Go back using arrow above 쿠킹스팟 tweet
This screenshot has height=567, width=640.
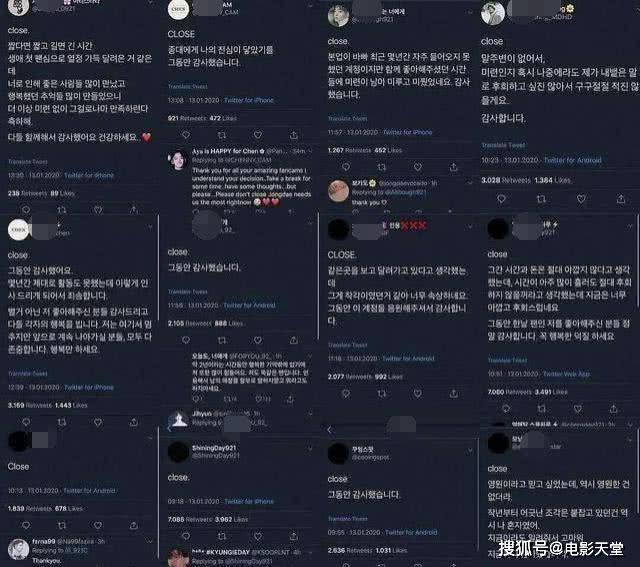330,429
